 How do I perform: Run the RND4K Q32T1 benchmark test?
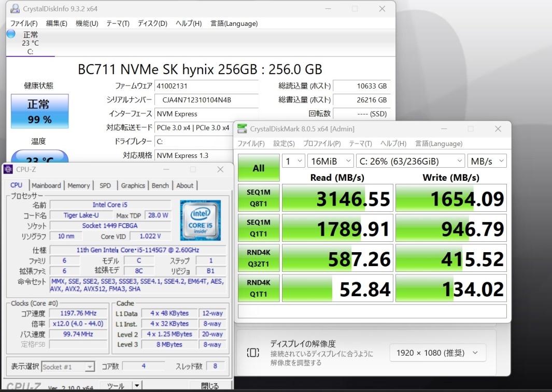[258, 258]
